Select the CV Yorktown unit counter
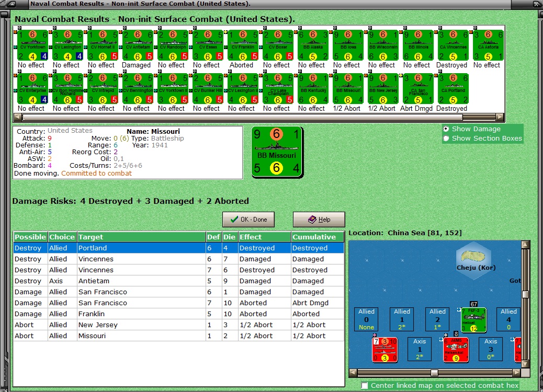 (33, 45)
